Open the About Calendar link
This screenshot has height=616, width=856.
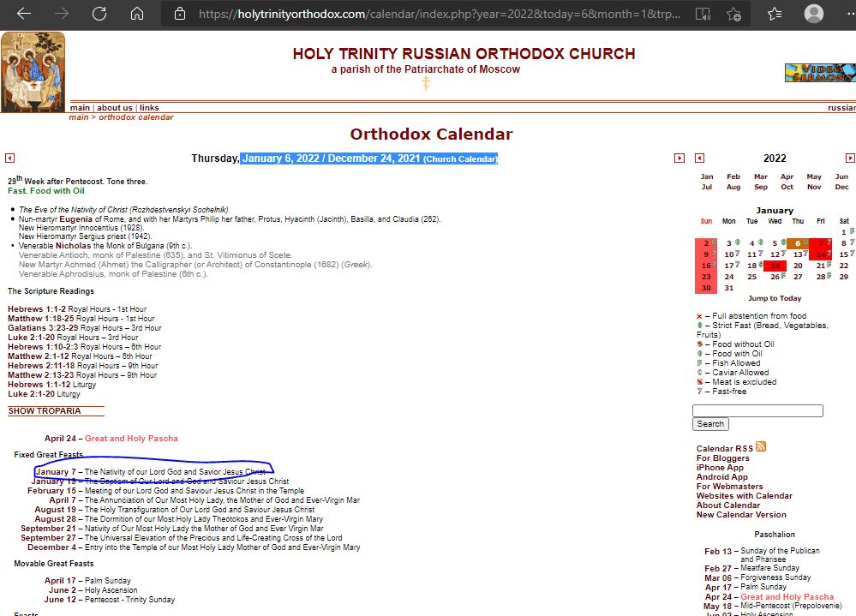point(727,505)
